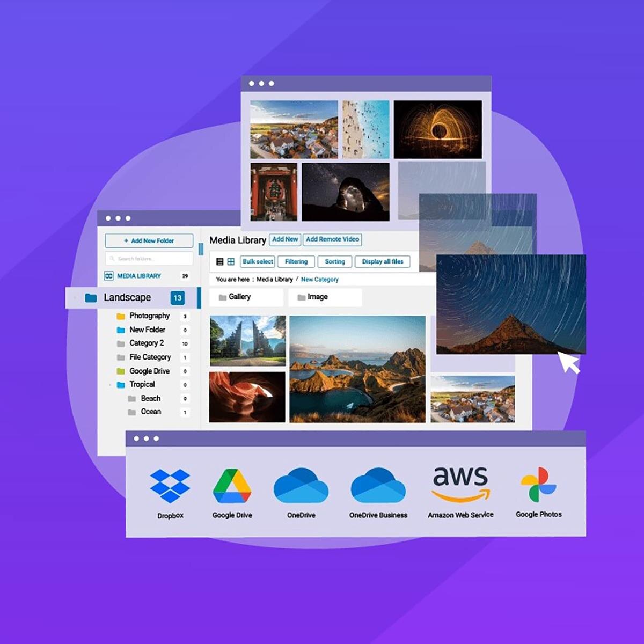
Task: Select the steel wool light spiral thumbnail
Action: [x=438, y=129]
